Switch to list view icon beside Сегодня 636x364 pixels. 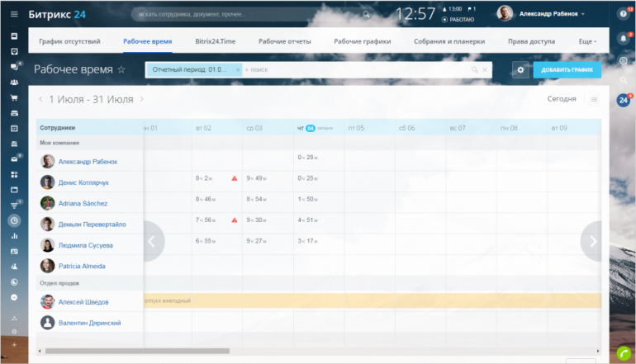pos(593,99)
